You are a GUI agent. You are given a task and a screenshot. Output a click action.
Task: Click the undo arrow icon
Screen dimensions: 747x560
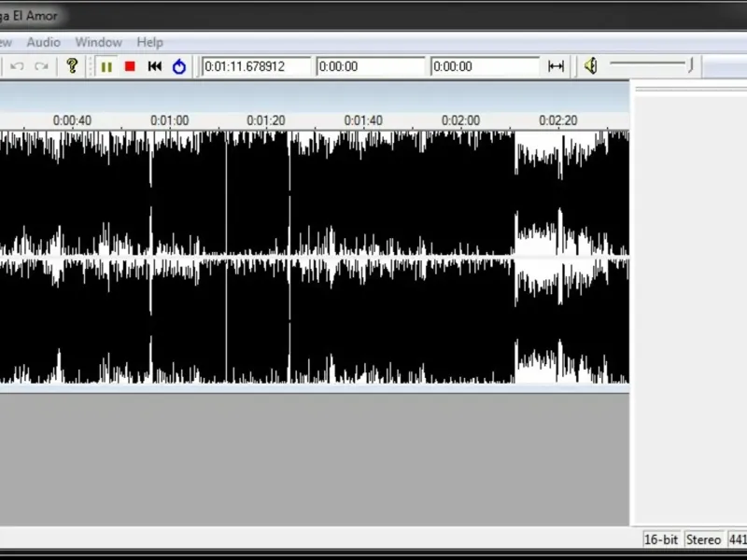[17, 66]
